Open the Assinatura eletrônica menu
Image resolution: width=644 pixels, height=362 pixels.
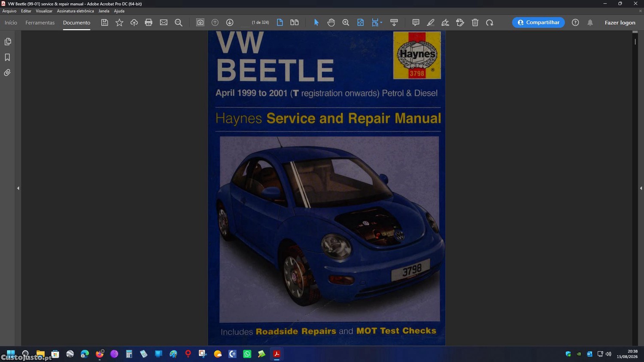[75, 11]
